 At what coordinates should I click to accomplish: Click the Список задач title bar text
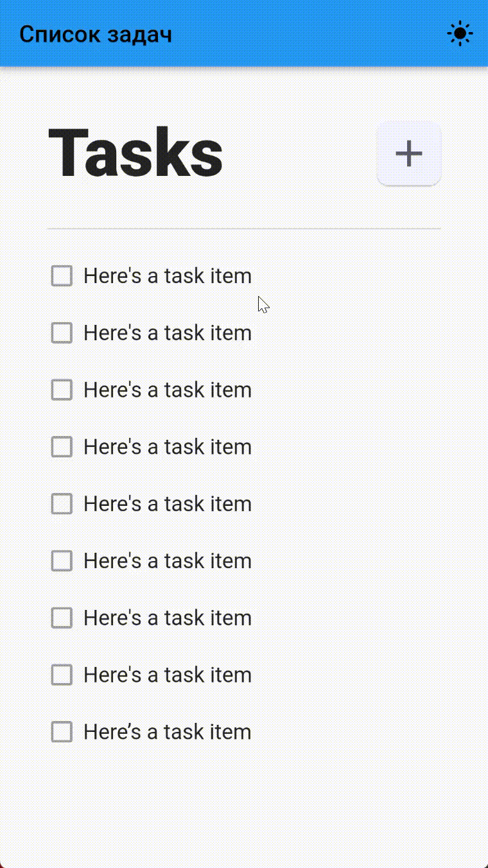[x=96, y=33]
